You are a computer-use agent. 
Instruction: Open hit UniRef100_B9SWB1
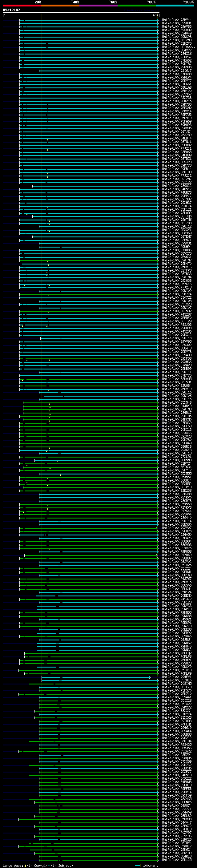176,23
